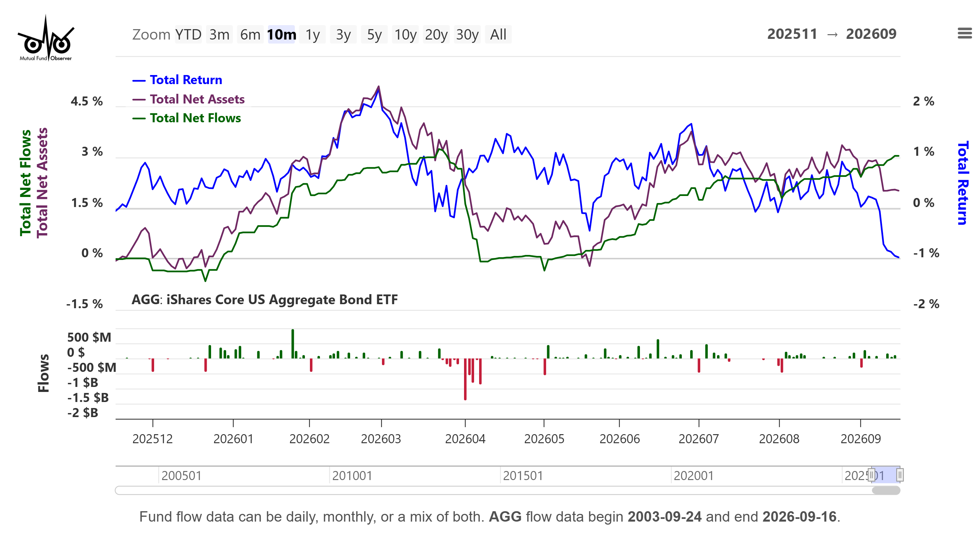Screen dimensions: 980x536
Task: Choose the 6m zoom button
Action: tap(250, 35)
